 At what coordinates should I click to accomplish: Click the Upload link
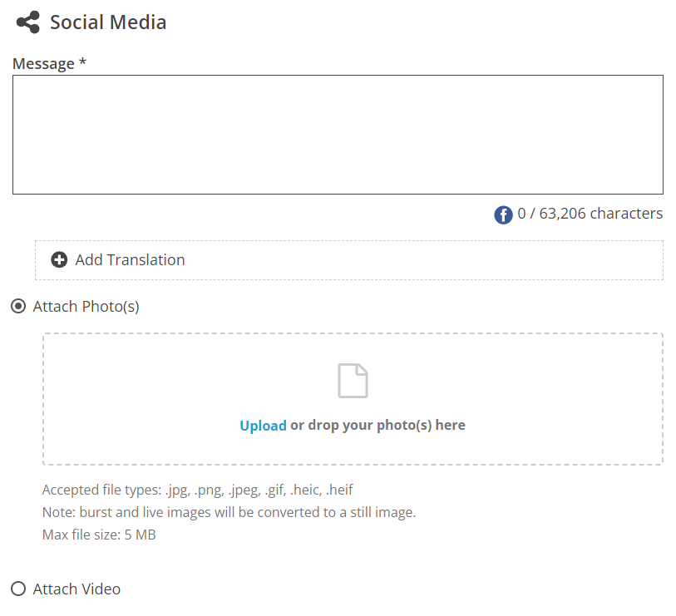click(x=263, y=426)
